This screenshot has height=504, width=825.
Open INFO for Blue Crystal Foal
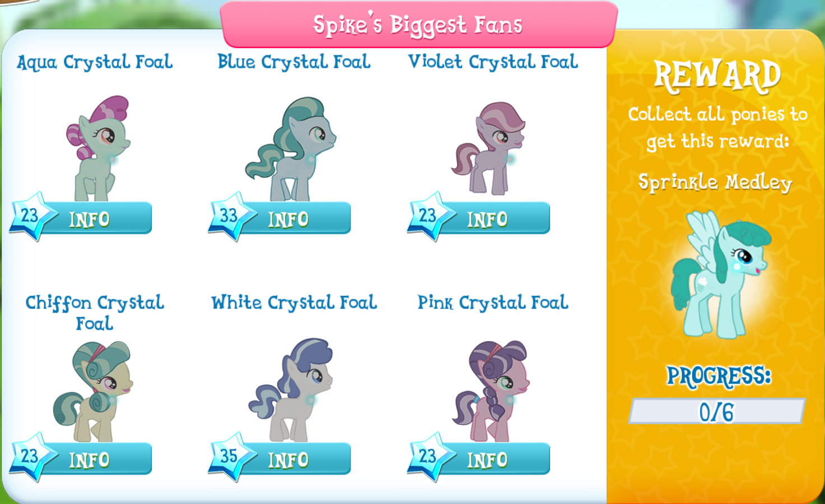(x=294, y=219)
